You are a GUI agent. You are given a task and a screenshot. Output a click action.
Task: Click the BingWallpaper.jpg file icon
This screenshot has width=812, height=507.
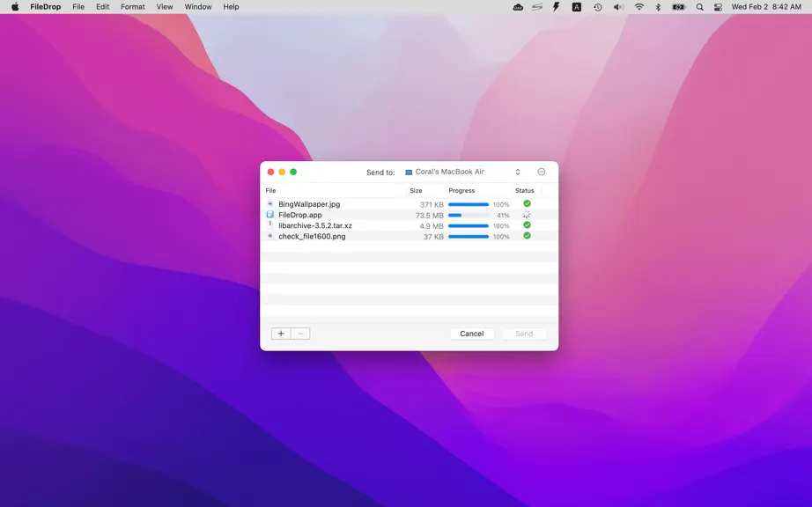269,204
